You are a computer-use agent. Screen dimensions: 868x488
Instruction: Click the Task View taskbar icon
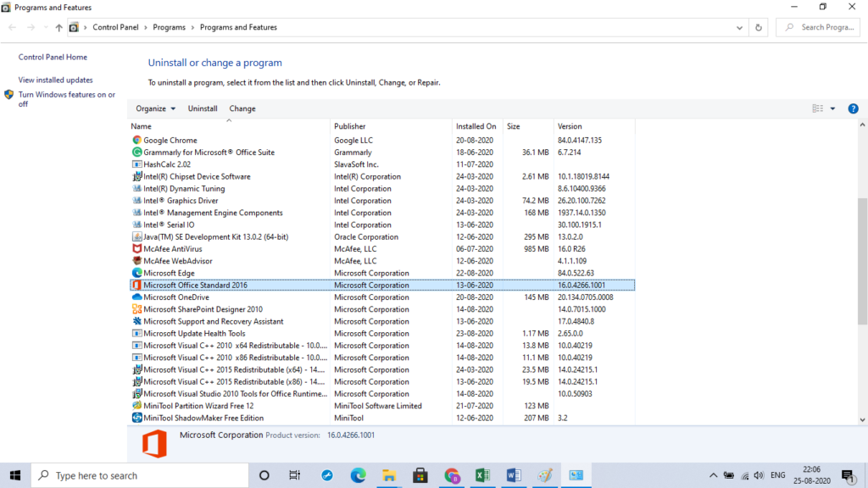294,475
